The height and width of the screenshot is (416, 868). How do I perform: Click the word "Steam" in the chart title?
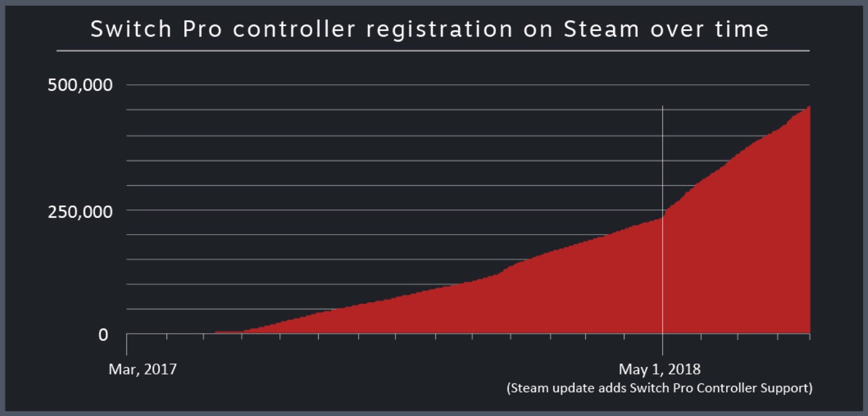(601, 29)
